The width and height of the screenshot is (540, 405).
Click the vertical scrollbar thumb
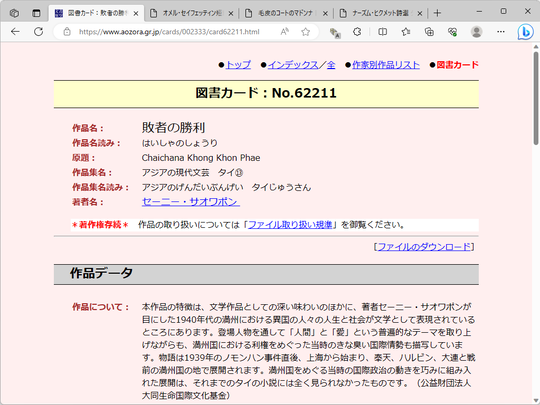point(536,98)
